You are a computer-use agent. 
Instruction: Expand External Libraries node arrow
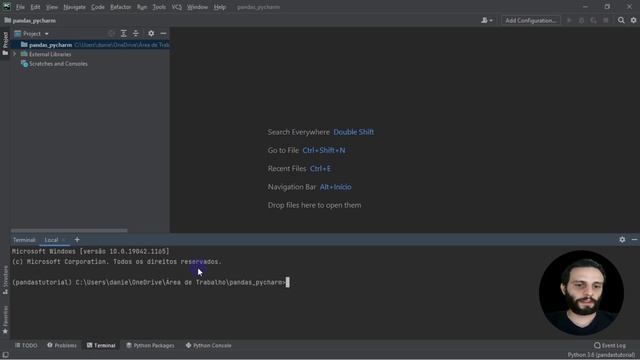coord(15,54)
